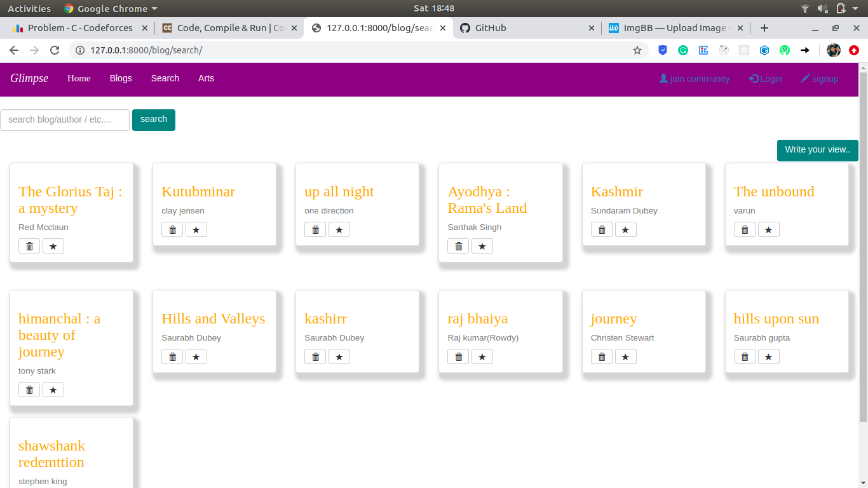This screenshot has height=488, width=868.
Task: Open the shawshank redemttion blog title
Action: 51,454
